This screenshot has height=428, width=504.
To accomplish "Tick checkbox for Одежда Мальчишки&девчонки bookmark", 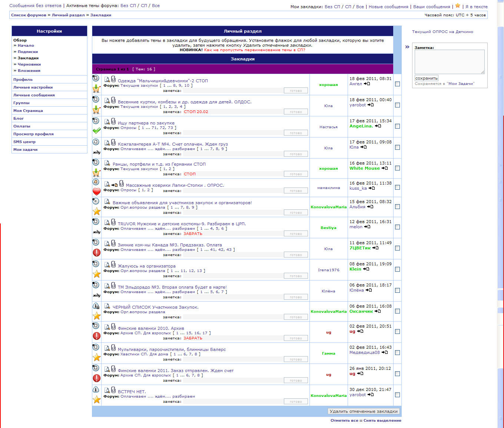I will pos(397,84).
